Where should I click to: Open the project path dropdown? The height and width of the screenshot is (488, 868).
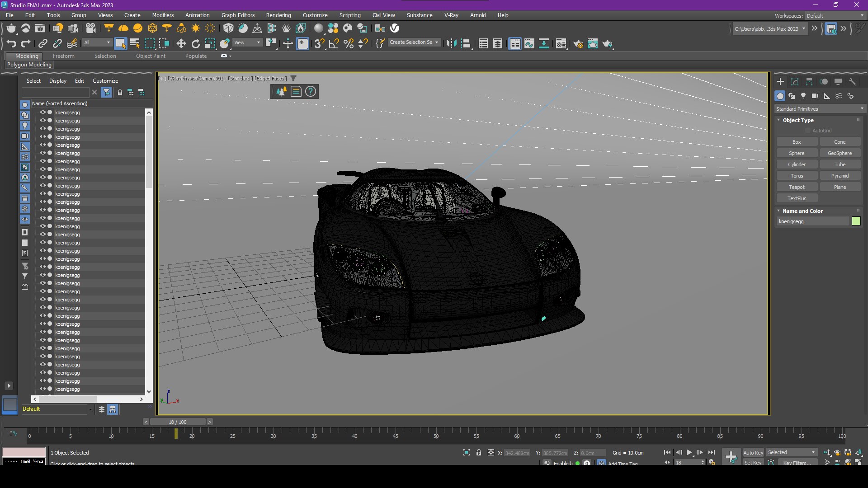pos(770,28)
